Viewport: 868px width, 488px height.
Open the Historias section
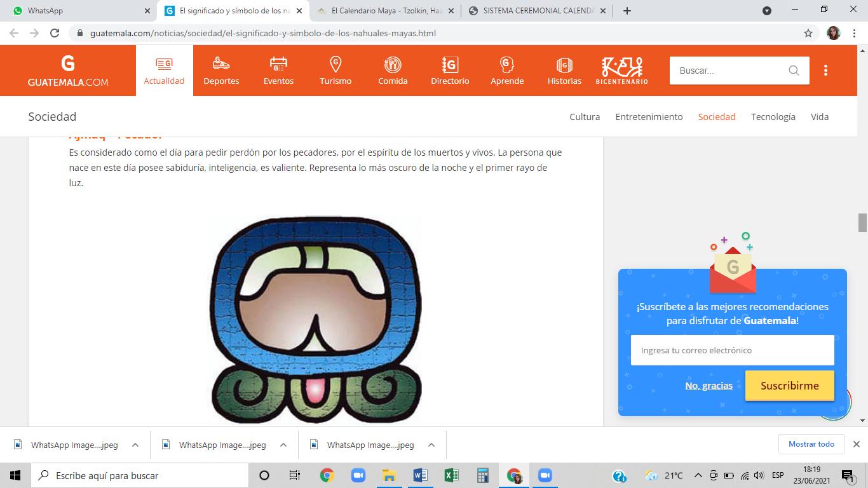tap(564, 71)
